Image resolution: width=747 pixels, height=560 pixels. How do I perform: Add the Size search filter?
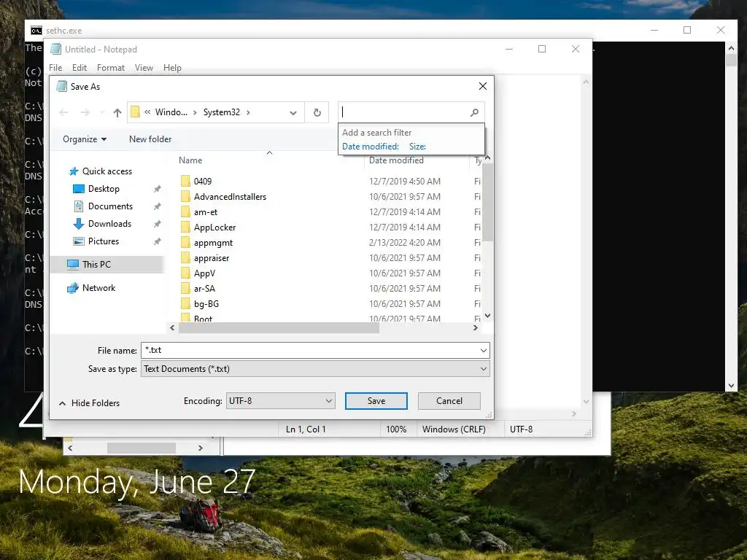[417, 147]
